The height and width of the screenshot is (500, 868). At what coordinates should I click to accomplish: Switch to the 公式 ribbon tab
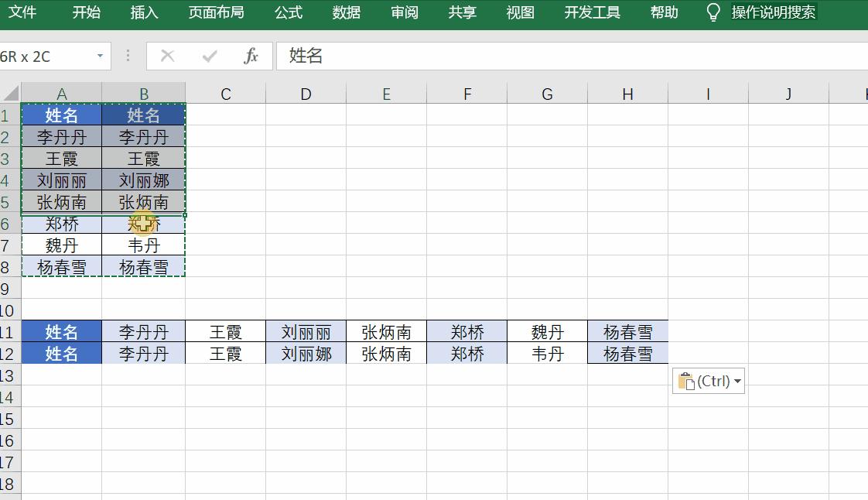(288, 12)
